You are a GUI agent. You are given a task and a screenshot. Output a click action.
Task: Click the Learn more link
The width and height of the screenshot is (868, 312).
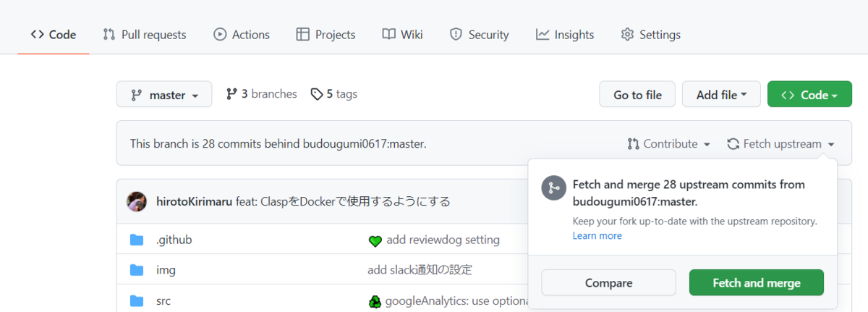597,236
